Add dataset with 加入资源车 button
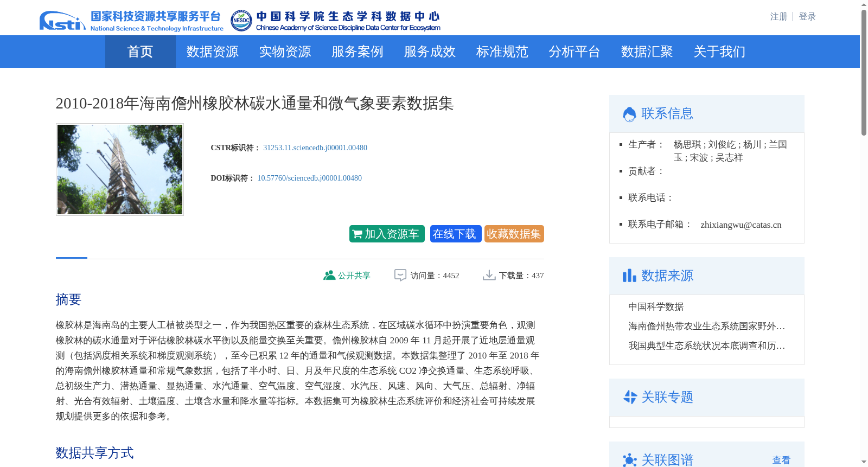868x467 pixels. point(387,234)
